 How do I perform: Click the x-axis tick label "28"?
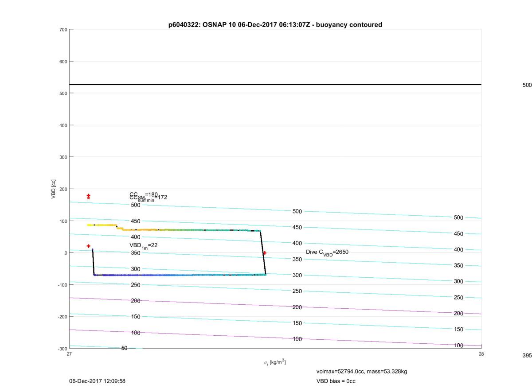(x=481, y=354)
